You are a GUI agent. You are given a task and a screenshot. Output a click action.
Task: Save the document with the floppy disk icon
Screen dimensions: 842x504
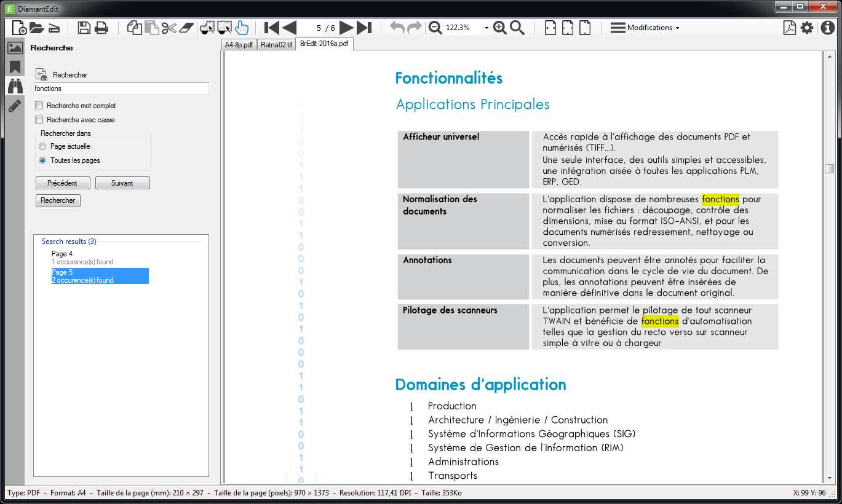click(x=84, y=28)
